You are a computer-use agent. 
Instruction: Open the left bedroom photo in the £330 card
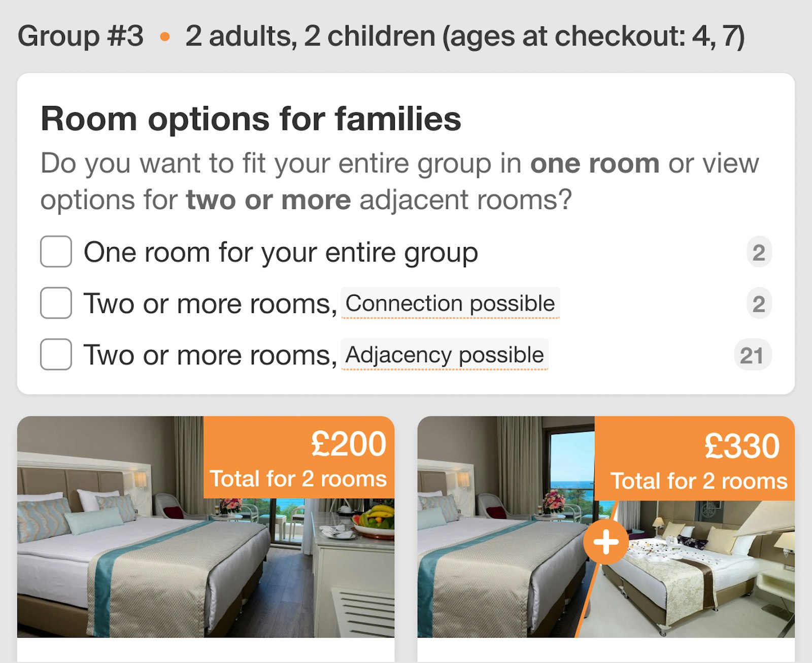(497, 568)
